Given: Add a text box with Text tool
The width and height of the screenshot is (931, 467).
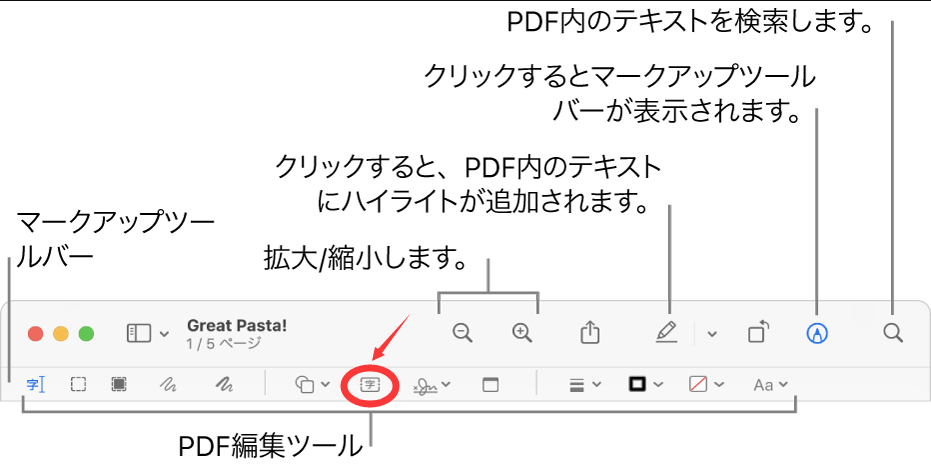Looking at the screenshot, I should [370, 385].
